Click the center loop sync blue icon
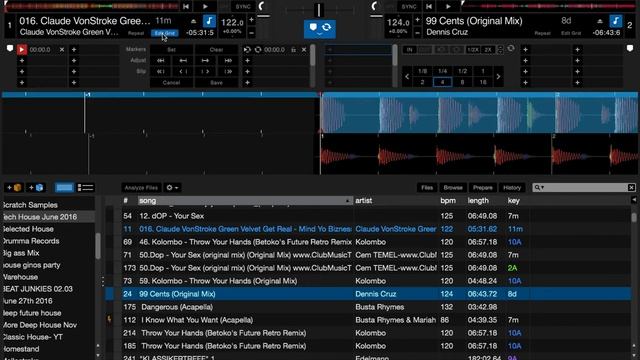Screen dimensions: 640x360 click(327, 27)
